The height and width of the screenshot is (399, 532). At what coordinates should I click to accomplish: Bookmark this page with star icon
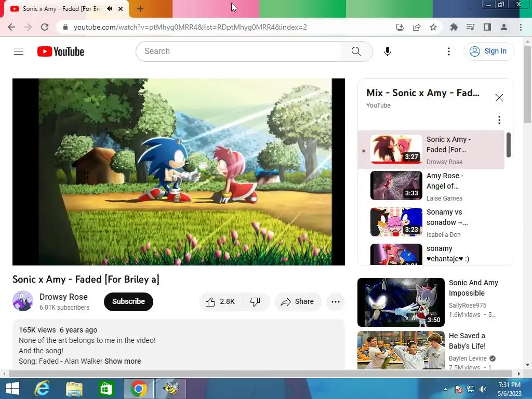click(x=433, y=27)
